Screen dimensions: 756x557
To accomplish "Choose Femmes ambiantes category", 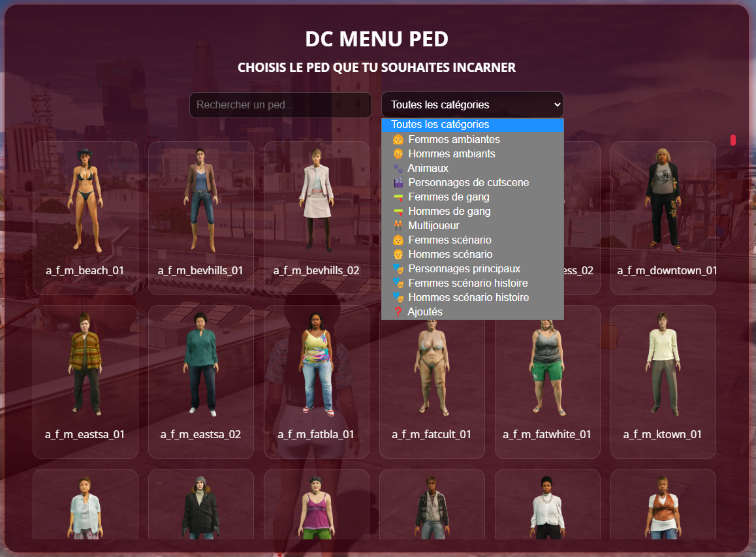I will (x=473, y=139).
